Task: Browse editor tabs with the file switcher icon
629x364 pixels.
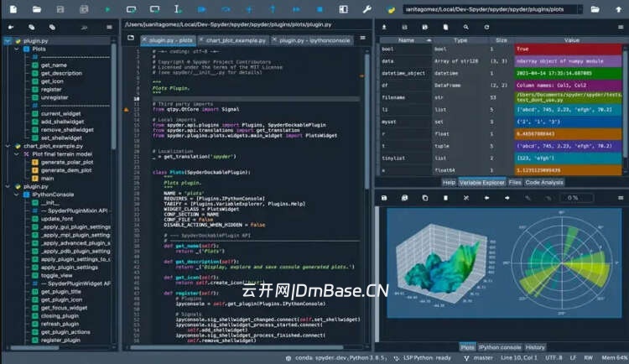Action: 131,38
